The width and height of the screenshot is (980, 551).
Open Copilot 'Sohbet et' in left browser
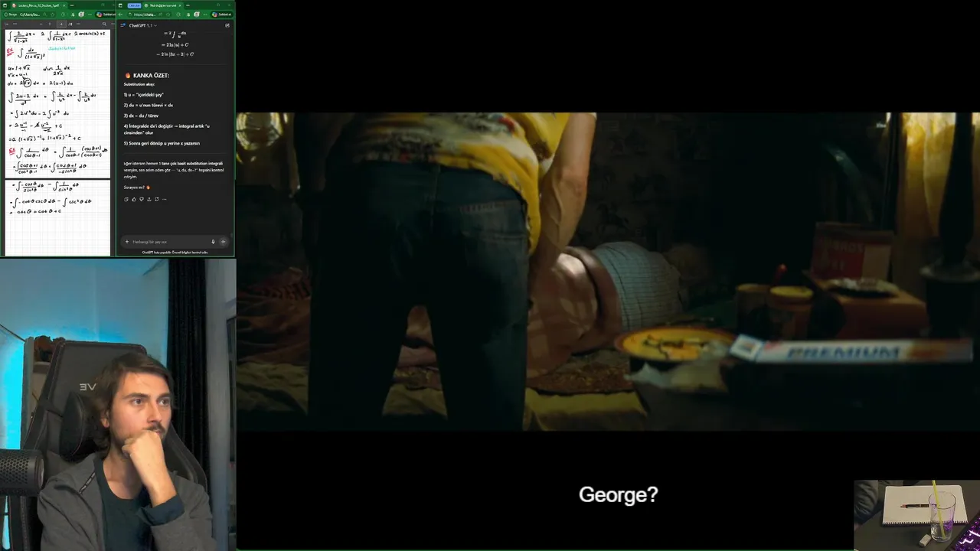tap(105, 15)
